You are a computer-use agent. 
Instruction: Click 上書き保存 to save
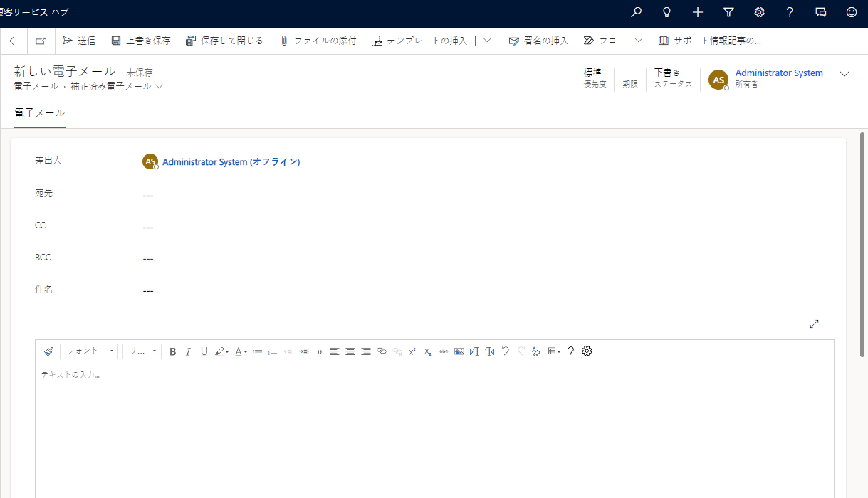coord(141,41)
